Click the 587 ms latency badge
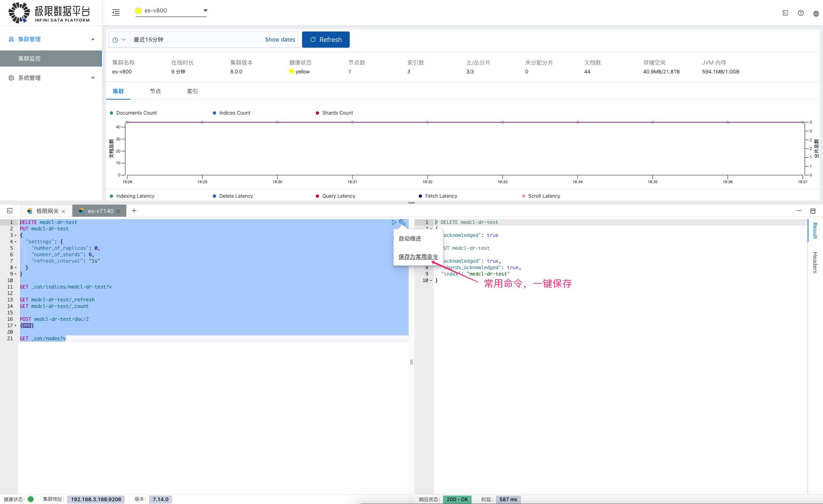Viewport: 823px width, 504px height. [x=508, y=499]
